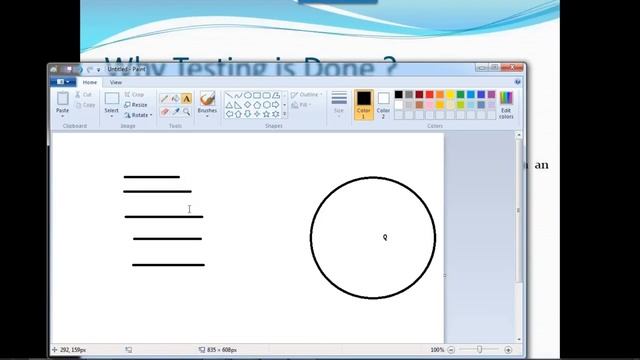Choose the Hexagon shape
The height and width of the screenshot is (360, 640).
coord(267,105)
